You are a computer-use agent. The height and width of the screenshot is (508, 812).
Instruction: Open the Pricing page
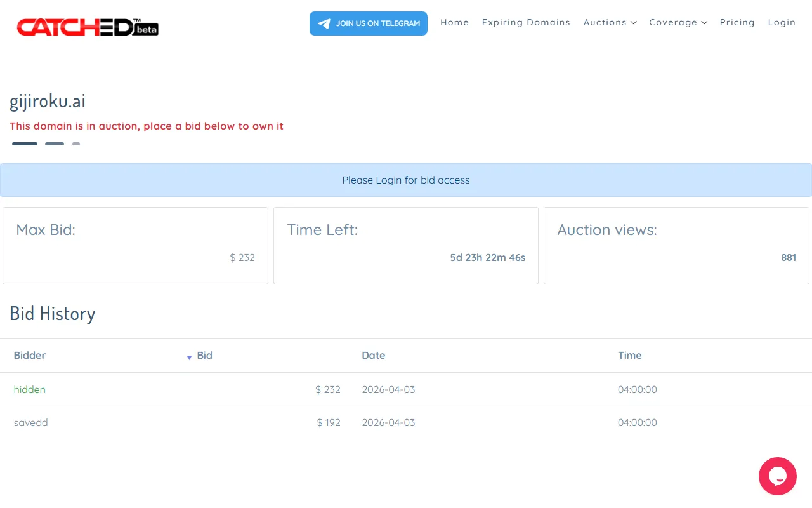coord(737,22)
